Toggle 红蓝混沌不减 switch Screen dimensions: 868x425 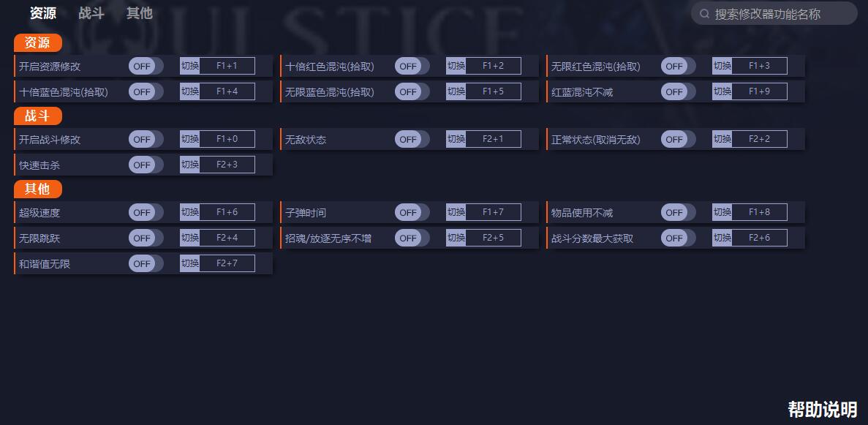[678, 91]
